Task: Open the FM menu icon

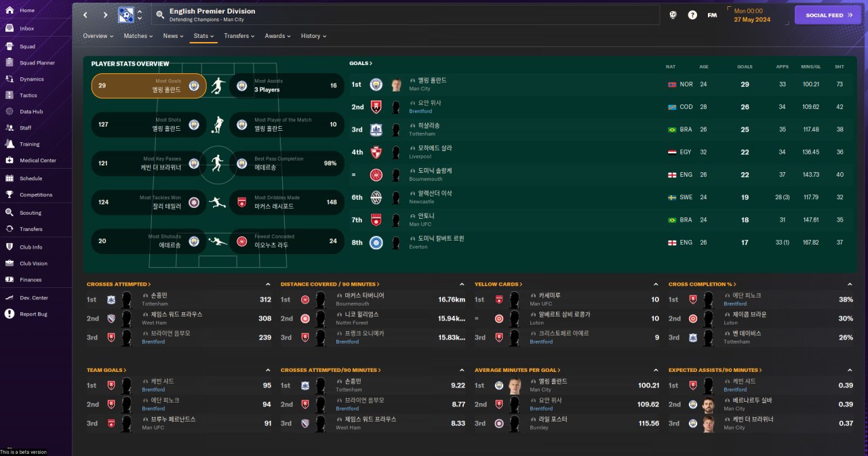Action: tap(712, 15)
